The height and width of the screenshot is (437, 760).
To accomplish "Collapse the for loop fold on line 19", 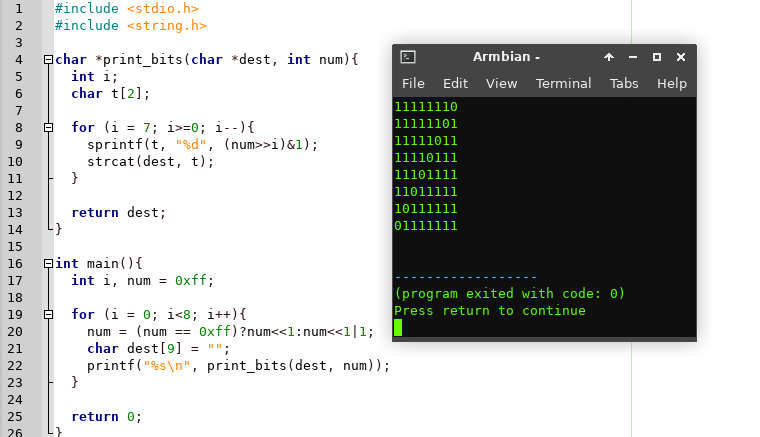I will pos(48,314).
